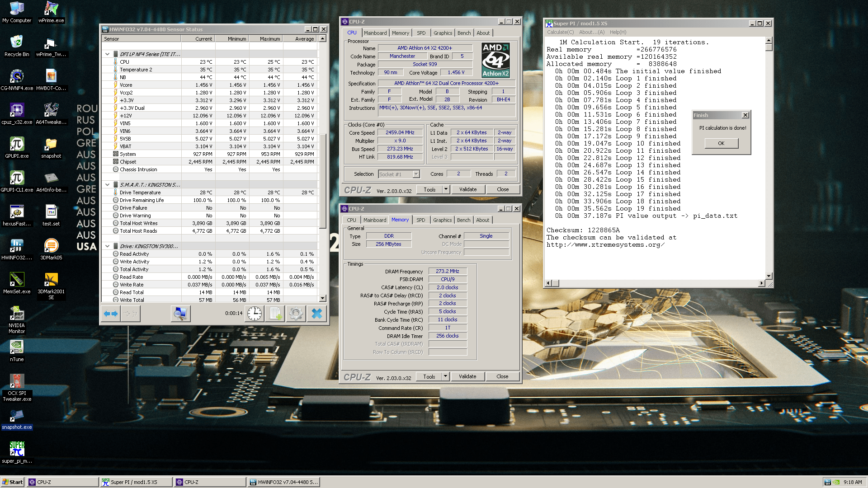
Task: Collapse DFI LP NF4 Series sensor group
Action: point(107,54)
